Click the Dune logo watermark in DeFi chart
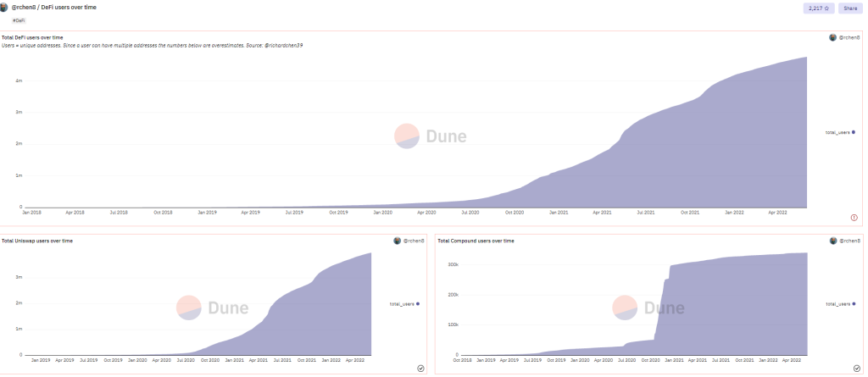The image size is (868, 377). (430, 136)
